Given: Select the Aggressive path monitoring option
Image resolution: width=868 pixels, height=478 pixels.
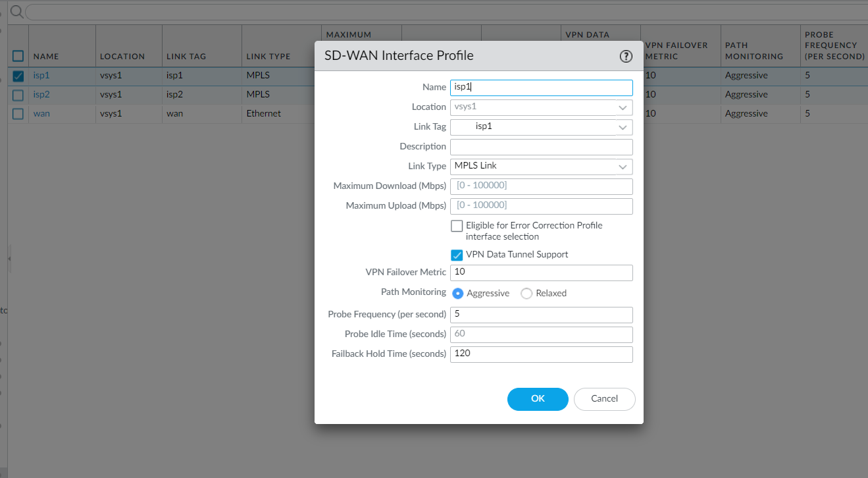Looking at the screenshot, I should click(x=457, y=293).
